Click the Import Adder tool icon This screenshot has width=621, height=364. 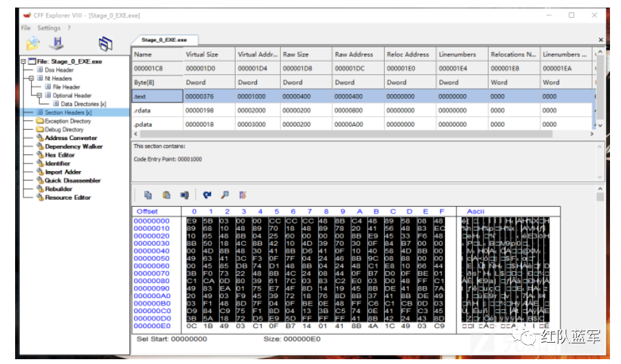40,172
